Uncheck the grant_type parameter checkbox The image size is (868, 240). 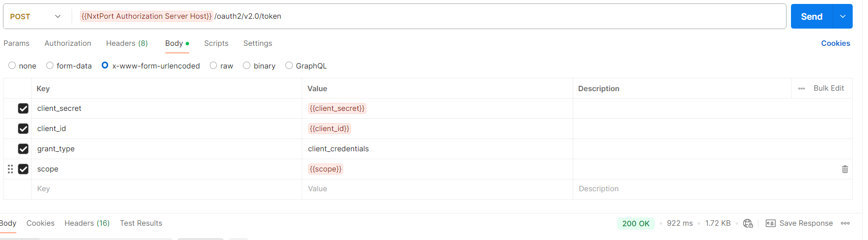[x=23, y=149]
